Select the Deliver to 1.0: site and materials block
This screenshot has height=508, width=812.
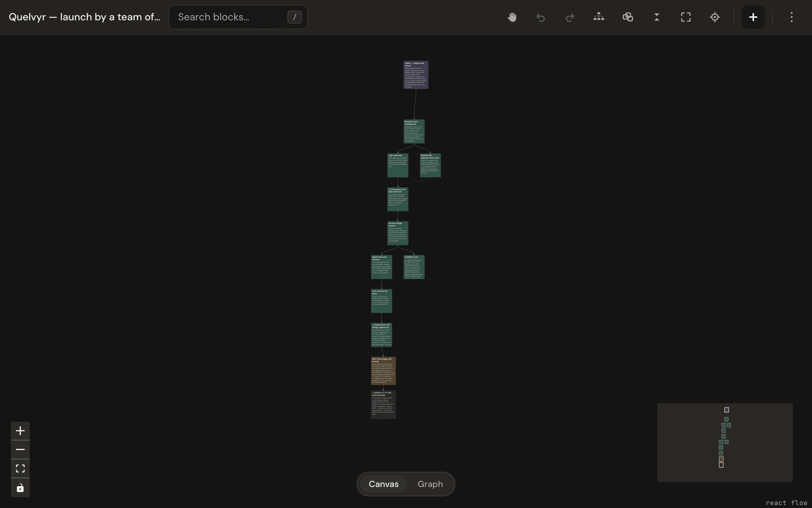coord(383,405)
